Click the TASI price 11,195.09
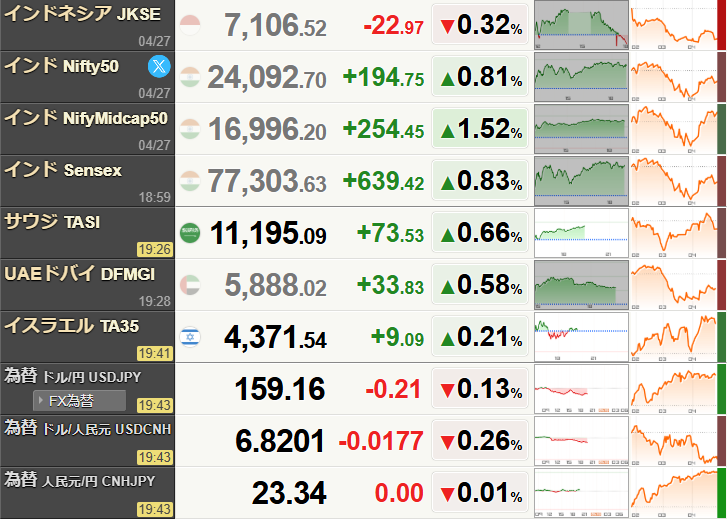 pos(268,233)
